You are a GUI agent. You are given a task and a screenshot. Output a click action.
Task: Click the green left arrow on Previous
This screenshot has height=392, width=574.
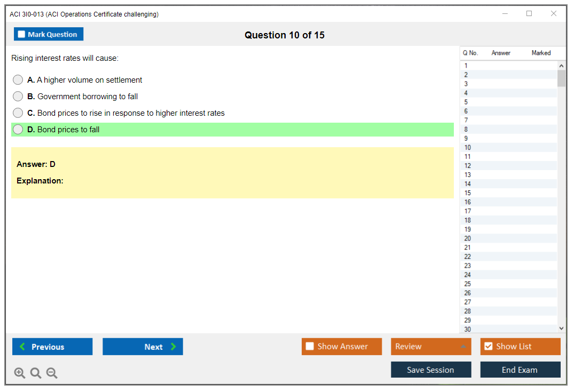click(x=22, y=347)
